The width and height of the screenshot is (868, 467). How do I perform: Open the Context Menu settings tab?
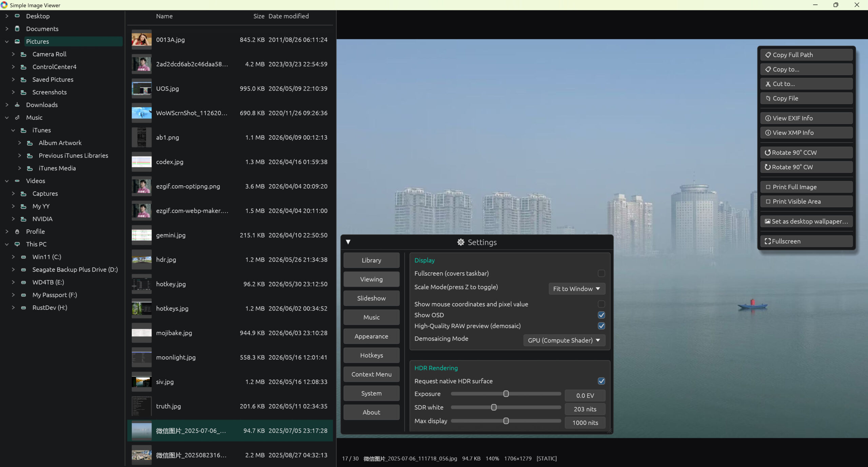coord(371,374)
